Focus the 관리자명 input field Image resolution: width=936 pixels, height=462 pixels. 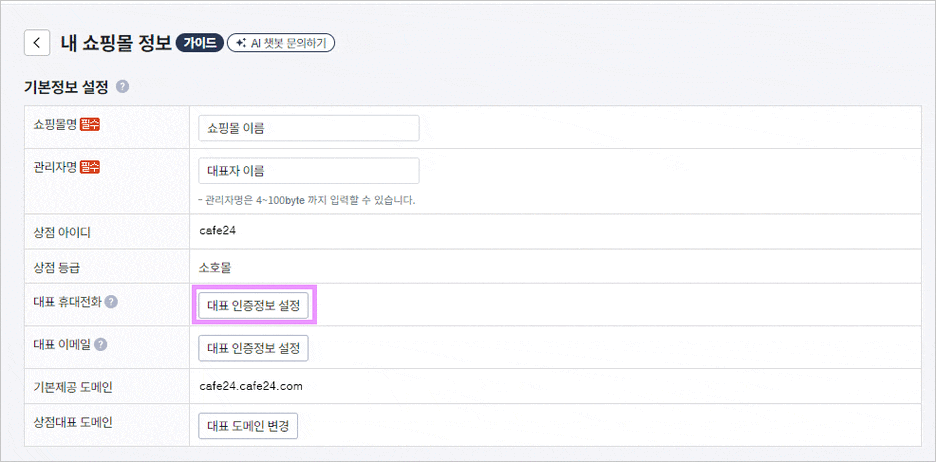coord(309,171)
